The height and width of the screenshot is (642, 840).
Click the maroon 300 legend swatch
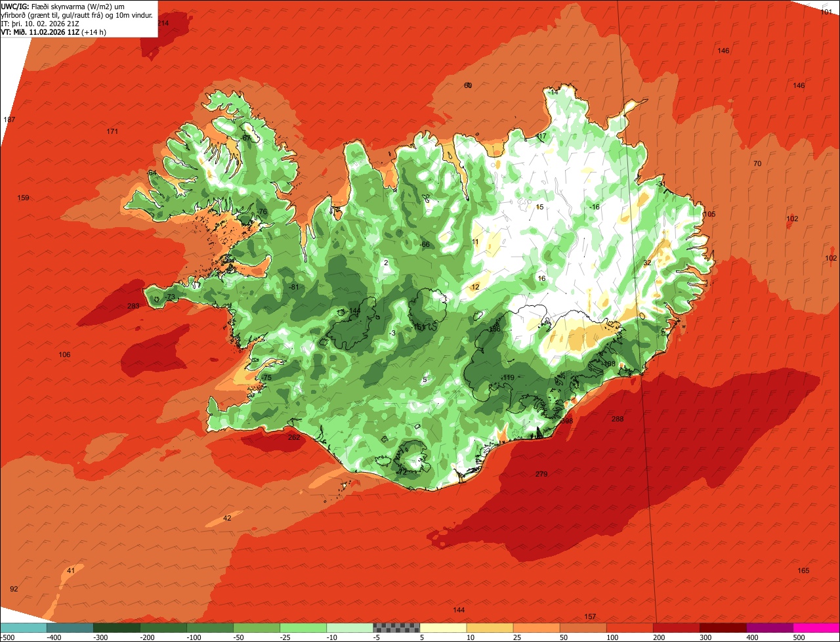[723, 628]
